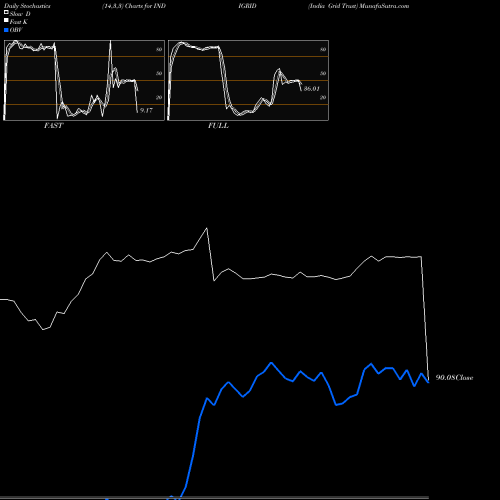
Task: Select the 'Daily Stochastics' title text
Action: 27,6
